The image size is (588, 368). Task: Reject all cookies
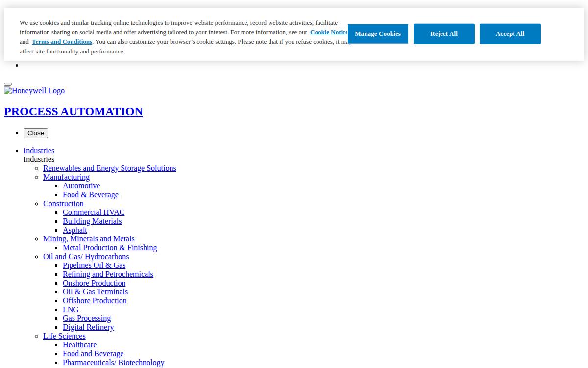tap(444, 34)
